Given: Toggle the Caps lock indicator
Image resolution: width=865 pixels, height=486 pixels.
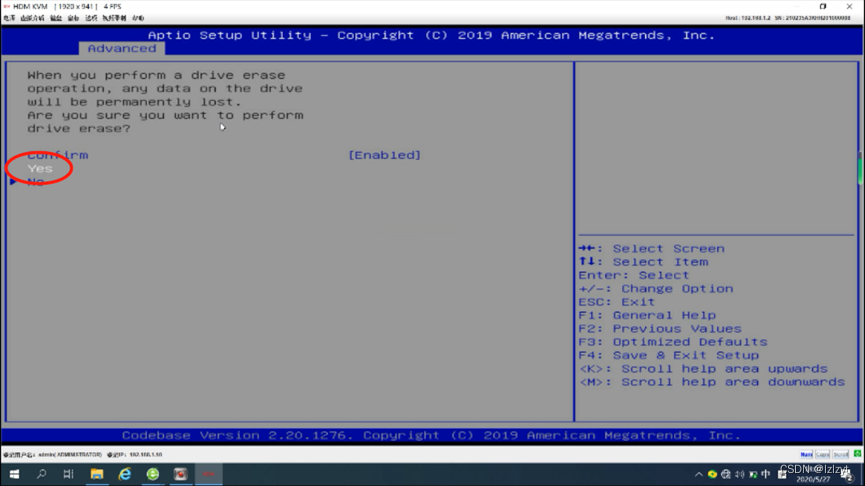Looking at the screenshot, I should pyautogui.click(x=823, y=455).
